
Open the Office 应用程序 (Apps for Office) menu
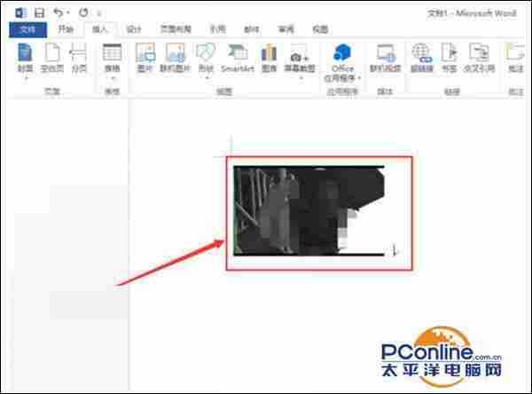tap(342, 63)
